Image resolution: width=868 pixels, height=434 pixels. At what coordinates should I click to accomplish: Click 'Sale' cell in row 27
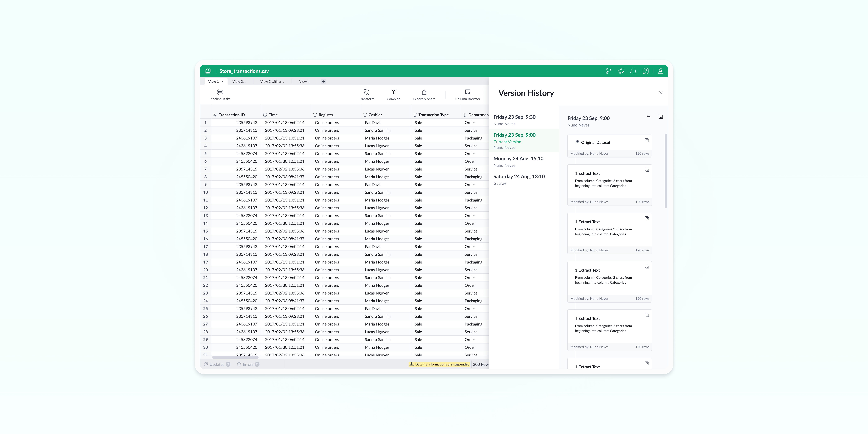(436, 324)
